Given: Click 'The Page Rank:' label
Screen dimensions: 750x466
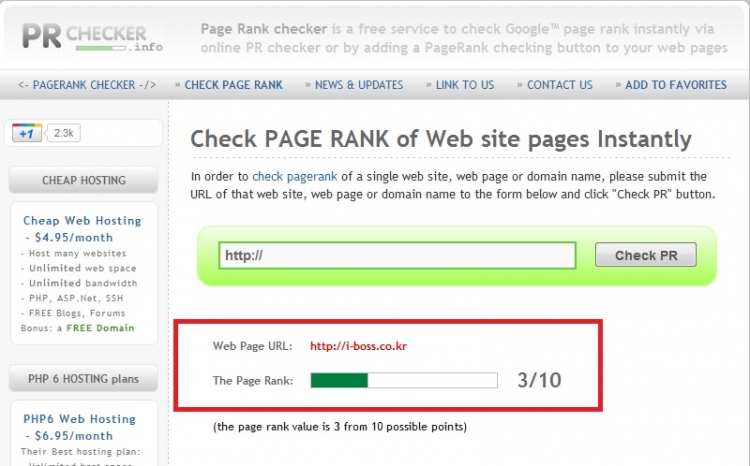Looking at the screenshot, I should pos(253,381).
